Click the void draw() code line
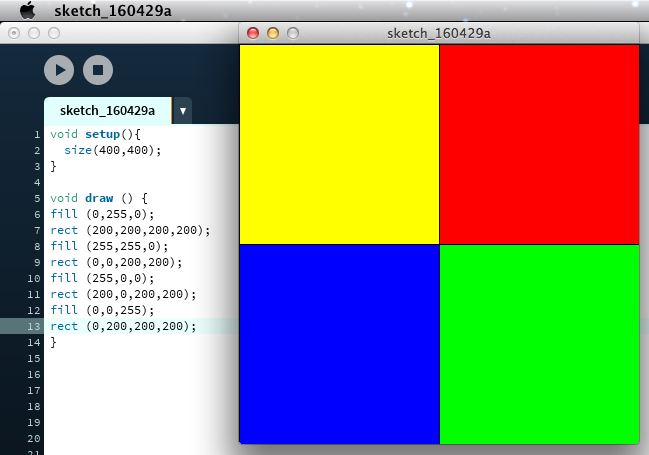The image size is (649, 455). point(98,198)
